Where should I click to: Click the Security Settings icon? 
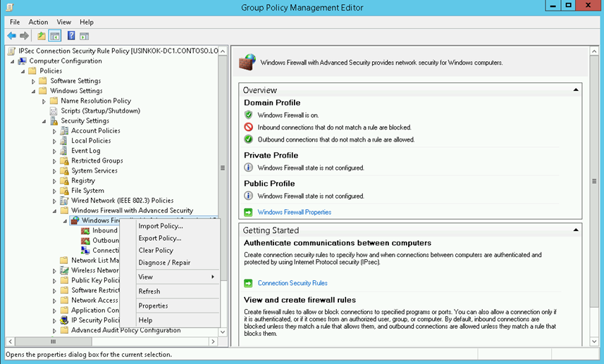tap(54, 121)
